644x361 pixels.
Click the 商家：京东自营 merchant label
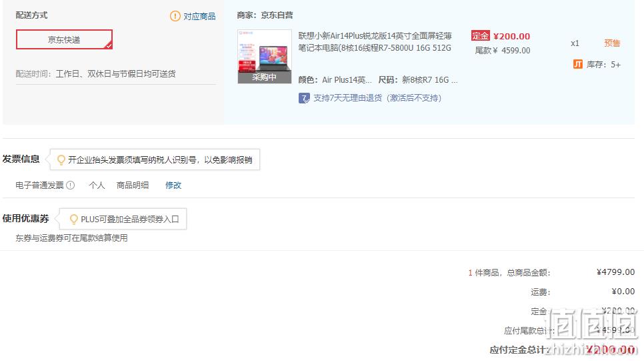click(x=265, y=15)
